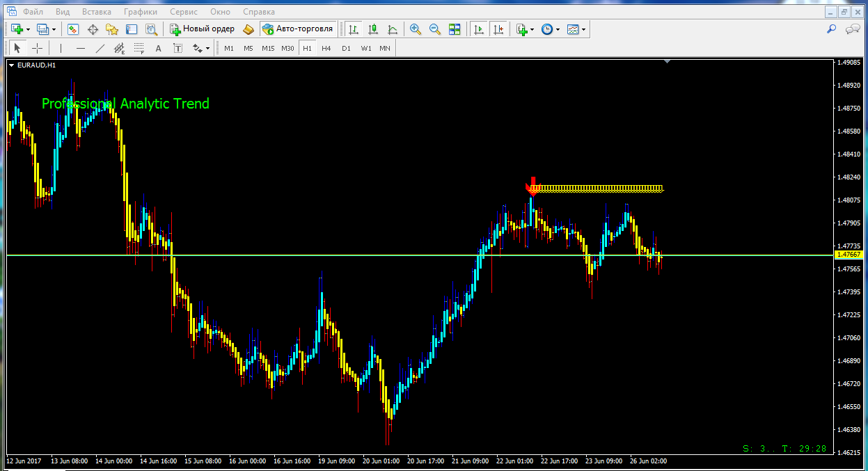Click the Новый ордер button

tap(202, 29)
